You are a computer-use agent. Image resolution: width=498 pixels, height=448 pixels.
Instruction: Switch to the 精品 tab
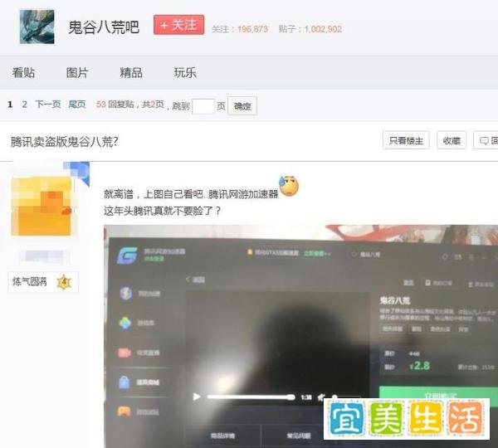(x=131, y=73)
